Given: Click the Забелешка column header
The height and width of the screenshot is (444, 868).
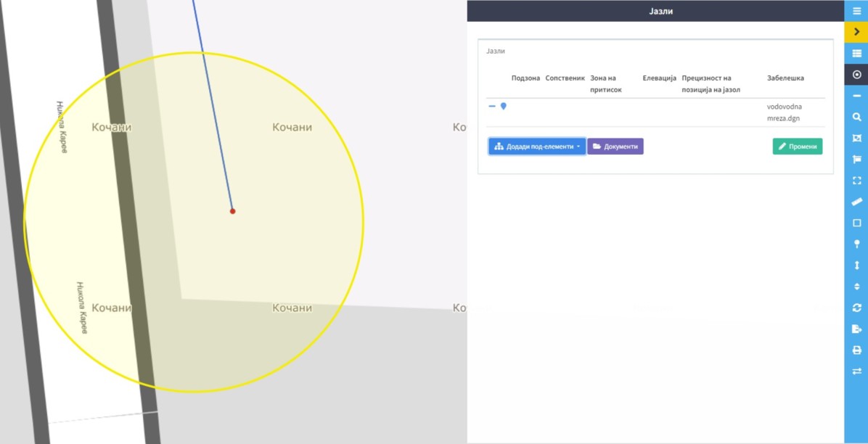Looking at the screenshot, I should click(785, 78).
